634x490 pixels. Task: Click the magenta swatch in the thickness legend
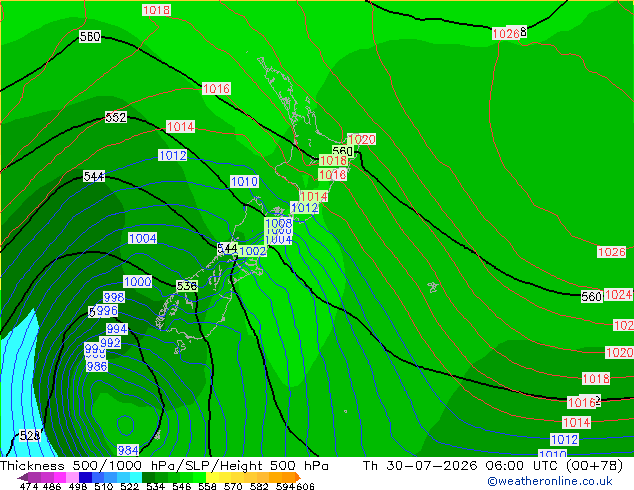tap(60, 477)
